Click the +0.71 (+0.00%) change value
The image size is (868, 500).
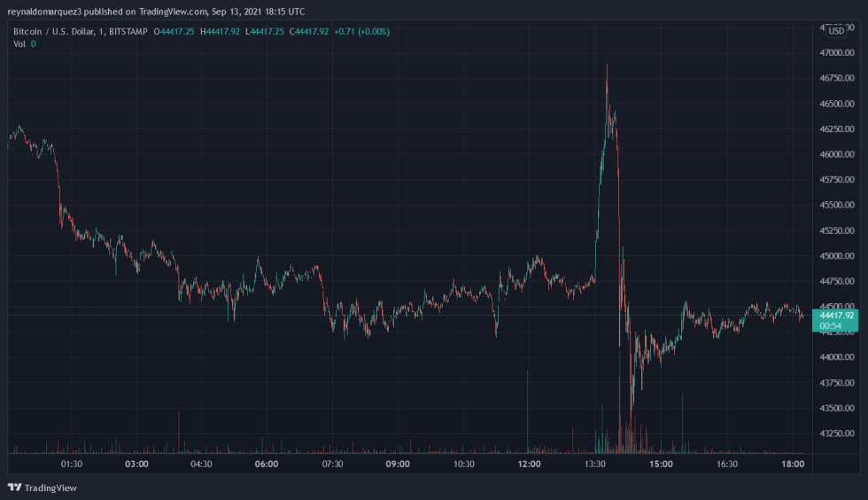361,32
